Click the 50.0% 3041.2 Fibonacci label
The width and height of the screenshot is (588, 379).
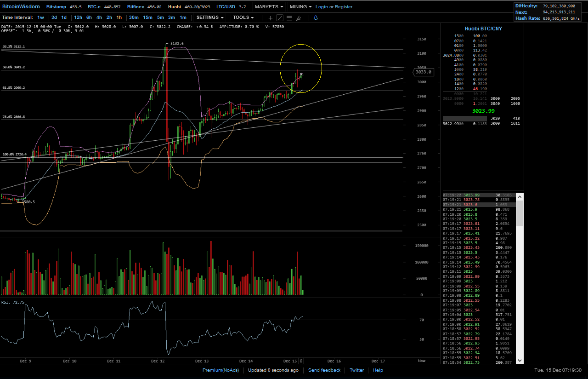tap(14, 67)
